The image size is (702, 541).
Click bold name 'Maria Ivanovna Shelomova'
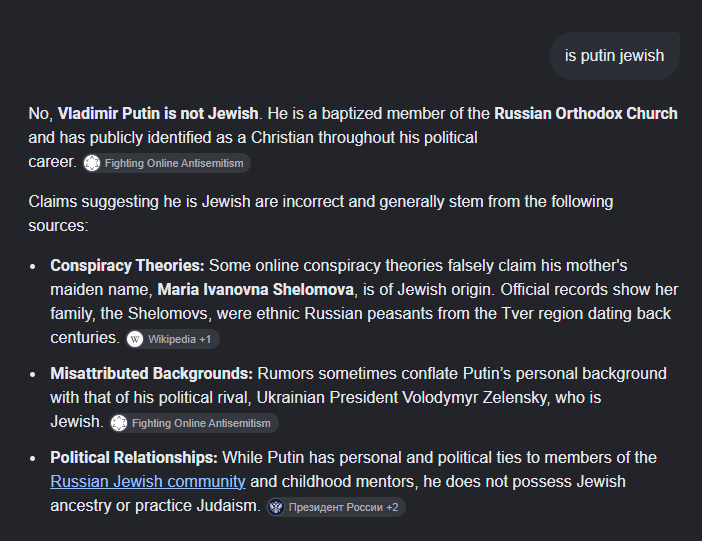[256, 289]
